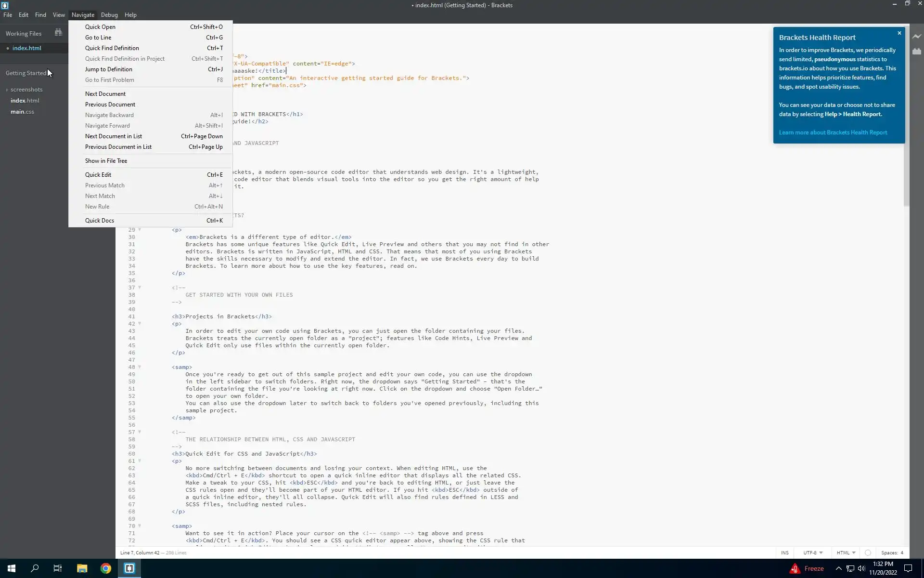The height and width of the screenshot is (578, 924).
Task: Open the Extension Manager brick icon
Action: 916,52
